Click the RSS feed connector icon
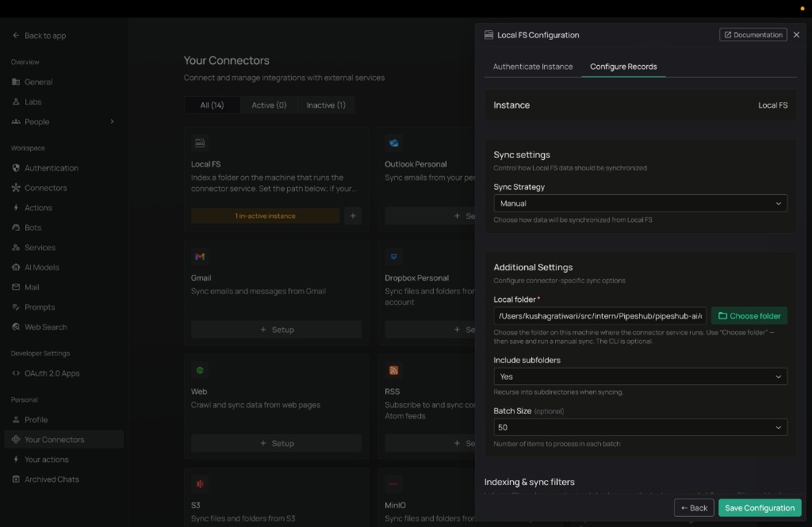 (393, 370)
